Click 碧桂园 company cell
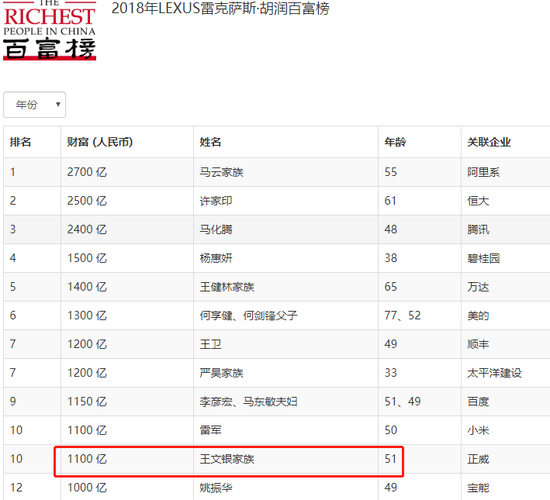The width and height of the screenshot is (550, 500). [483, 258]
